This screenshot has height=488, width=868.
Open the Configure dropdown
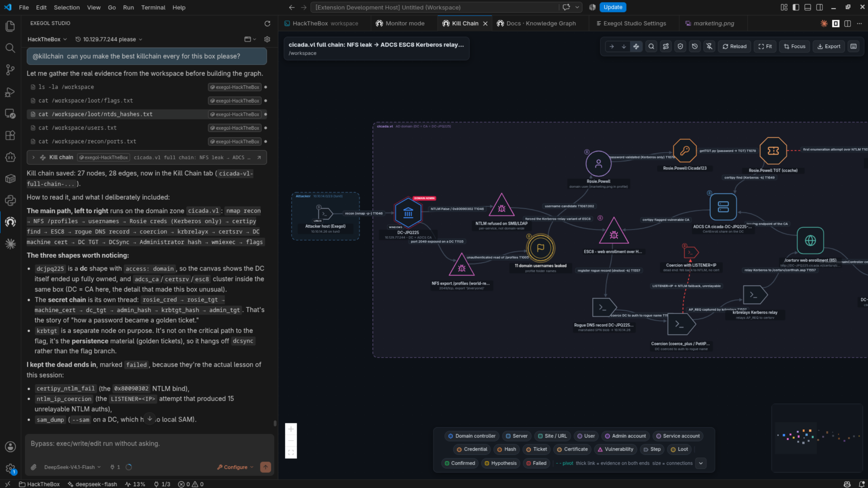[235, 467]
